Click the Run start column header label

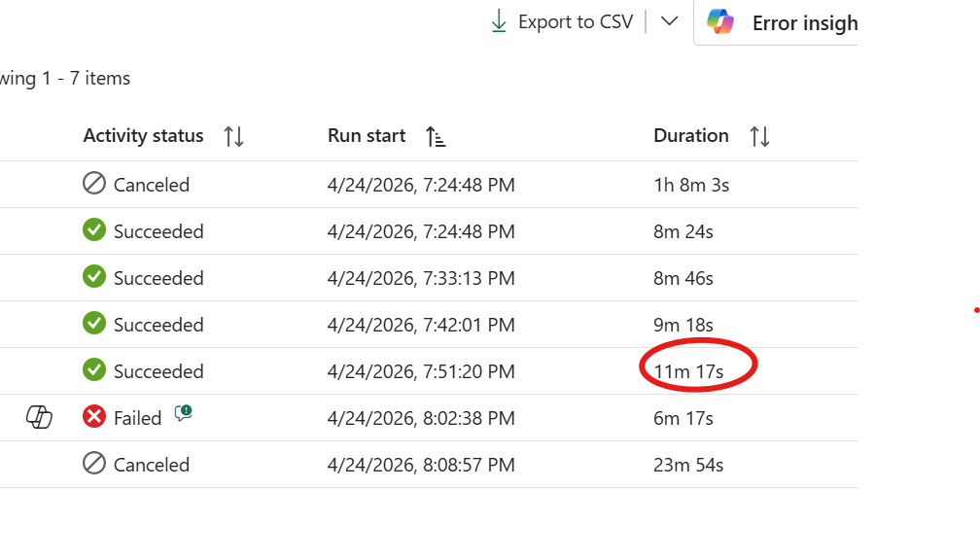[x=367, y=136]
